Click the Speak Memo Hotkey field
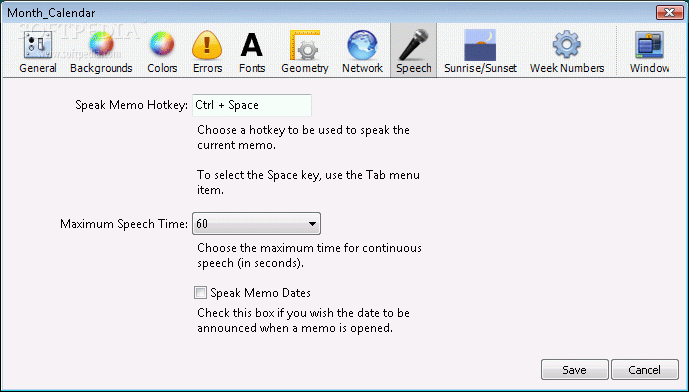The width and height of the screenshot is (689, 392). point(252,105)
